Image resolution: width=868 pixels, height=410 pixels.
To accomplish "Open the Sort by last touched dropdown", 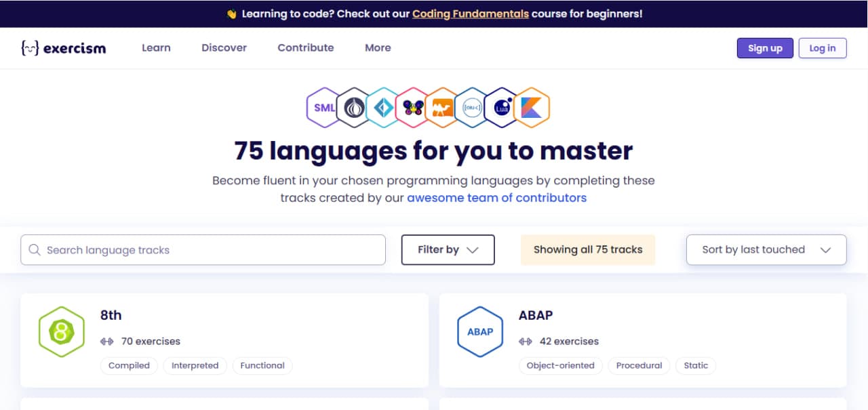I will click(x=766, y=250).
